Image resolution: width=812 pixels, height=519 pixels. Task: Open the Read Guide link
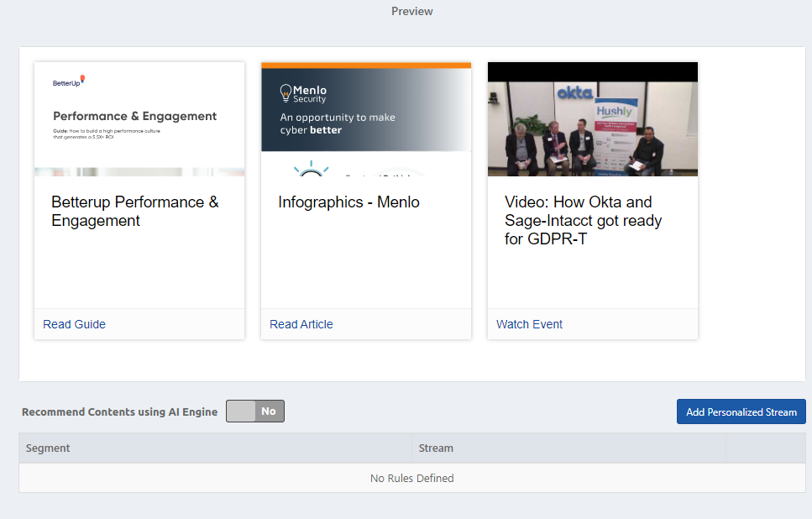(74, 324)
